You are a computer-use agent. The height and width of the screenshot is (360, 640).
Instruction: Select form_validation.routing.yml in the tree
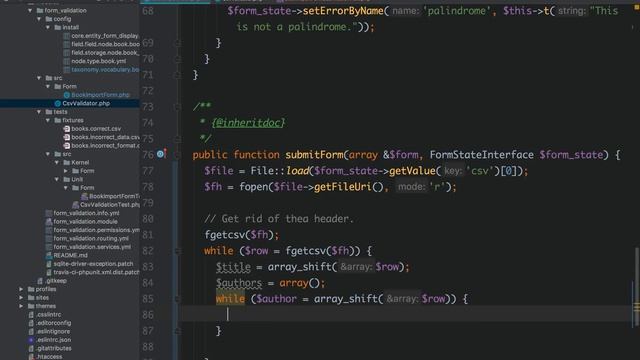91,238
